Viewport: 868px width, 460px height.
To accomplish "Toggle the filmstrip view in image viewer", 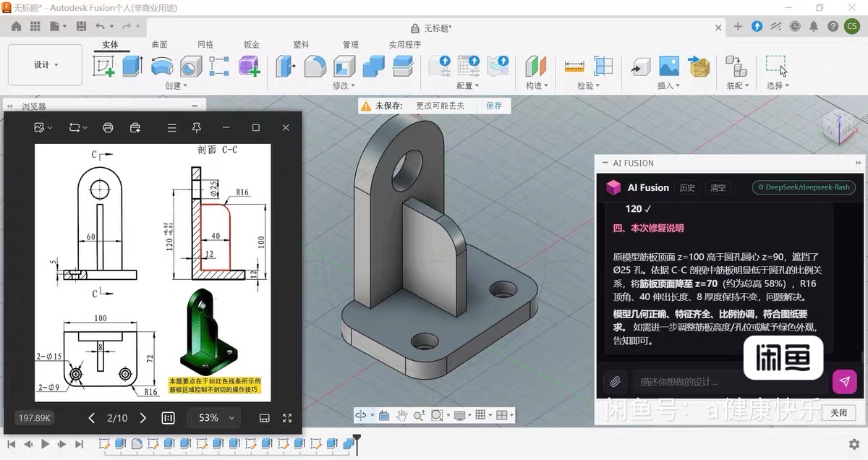I will (x=265, y=418).
